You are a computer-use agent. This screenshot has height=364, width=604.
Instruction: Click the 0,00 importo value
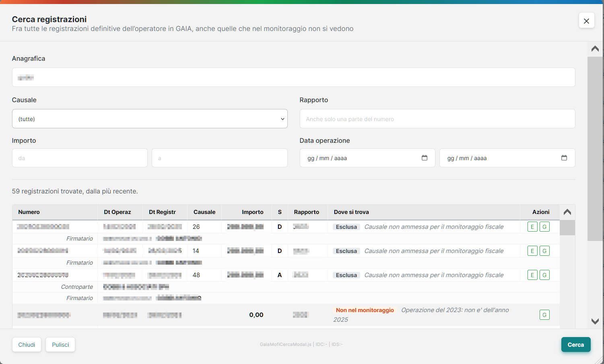click(x=256, y=315)
